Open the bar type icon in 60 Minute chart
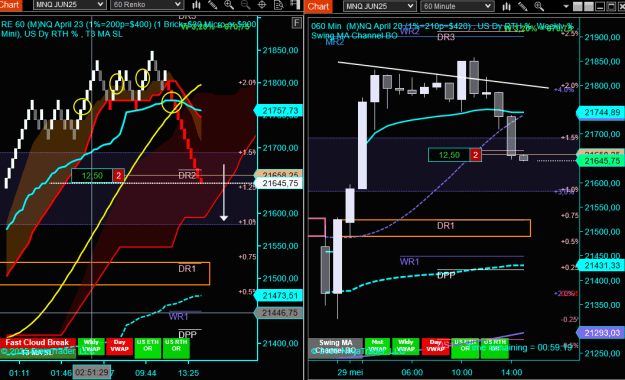Screen dimensions: 625x380 506,6
